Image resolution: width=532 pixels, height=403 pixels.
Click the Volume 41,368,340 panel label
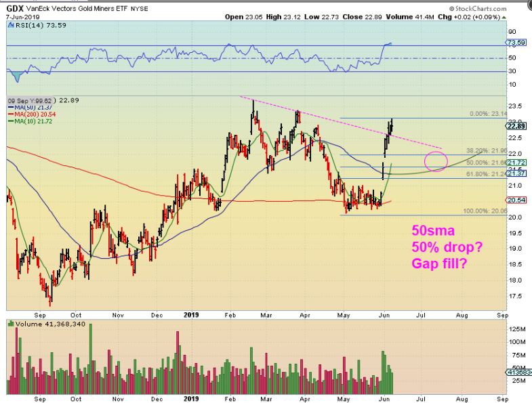click(x=50, y=324)
